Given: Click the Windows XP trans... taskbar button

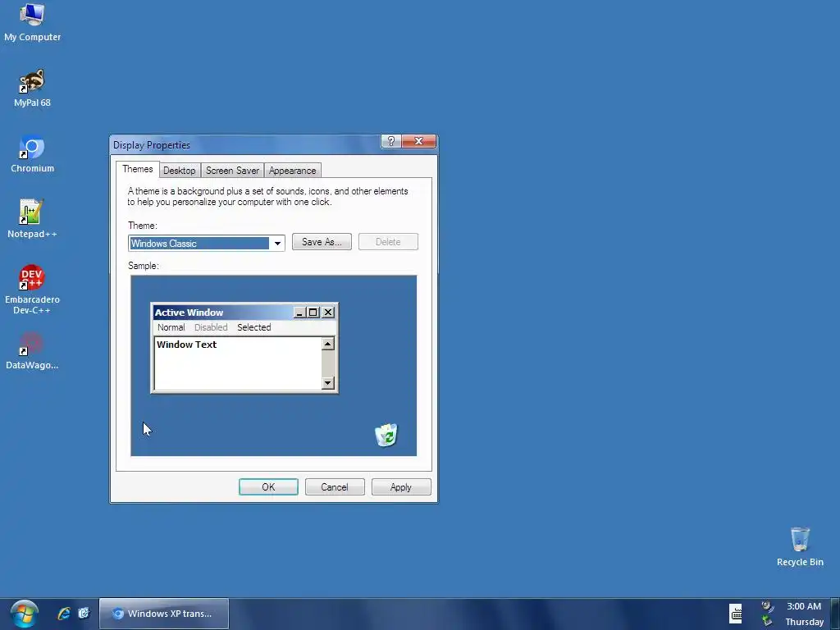Looking at the screenshot, I should click(164, 614).
